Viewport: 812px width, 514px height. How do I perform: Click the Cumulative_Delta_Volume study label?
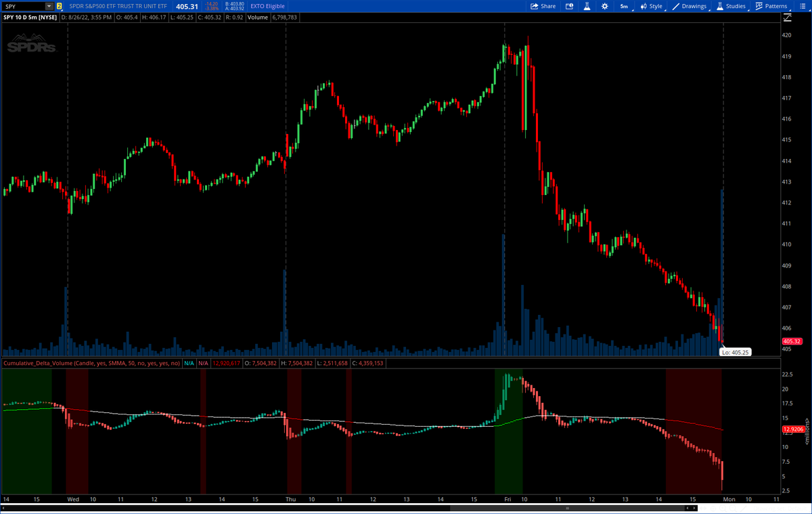pyautogui.click(x=91, y=364)
